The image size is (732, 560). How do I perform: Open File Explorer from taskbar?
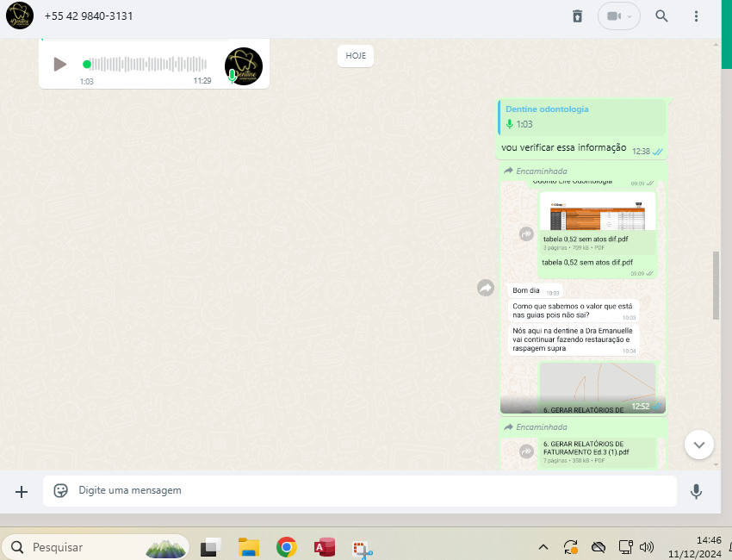coord(249,547)
